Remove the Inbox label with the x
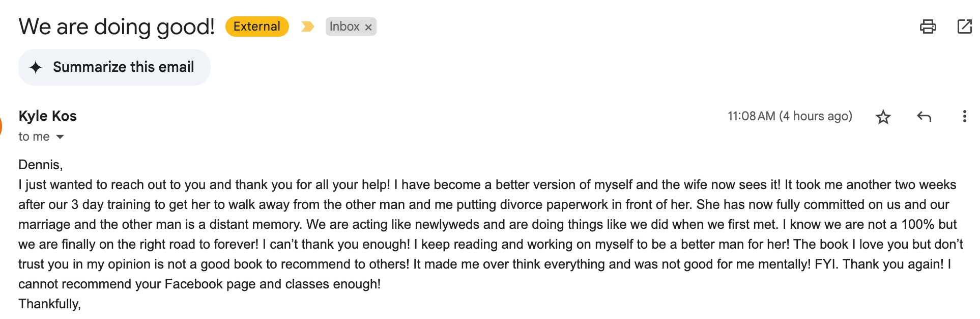This screenshot has width=980, height=319. 368,27
